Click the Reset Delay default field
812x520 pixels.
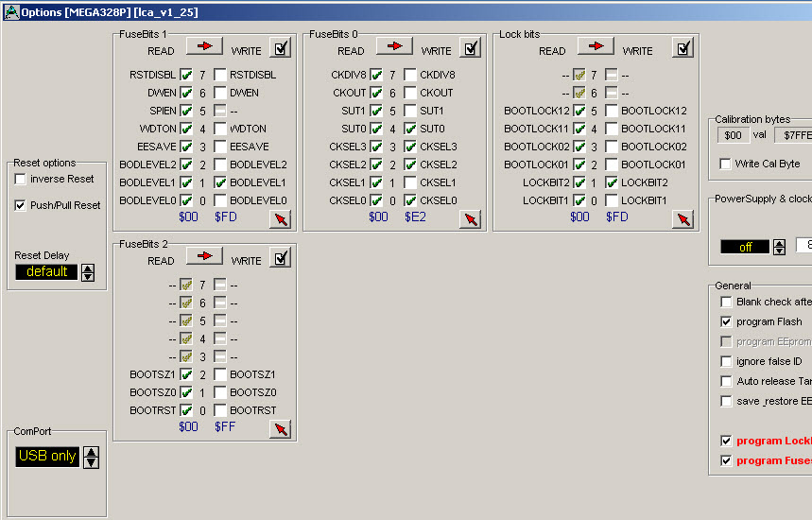[x=46, y=272]
